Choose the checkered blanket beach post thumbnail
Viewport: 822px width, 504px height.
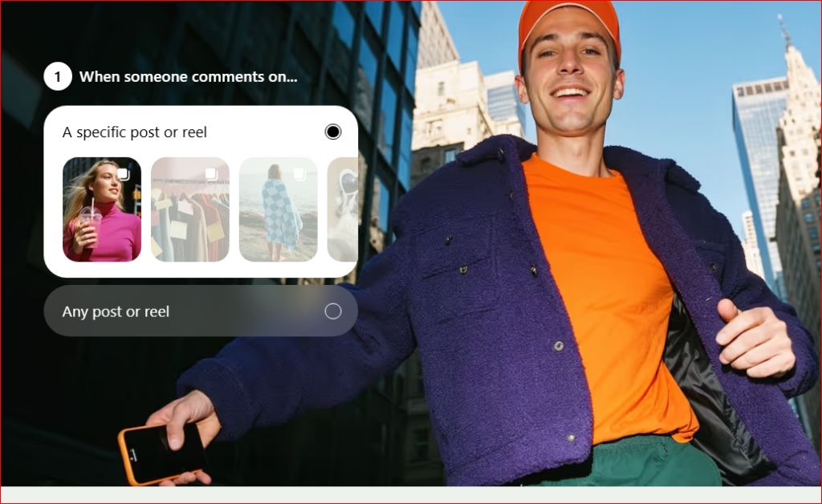pos(279,209)
